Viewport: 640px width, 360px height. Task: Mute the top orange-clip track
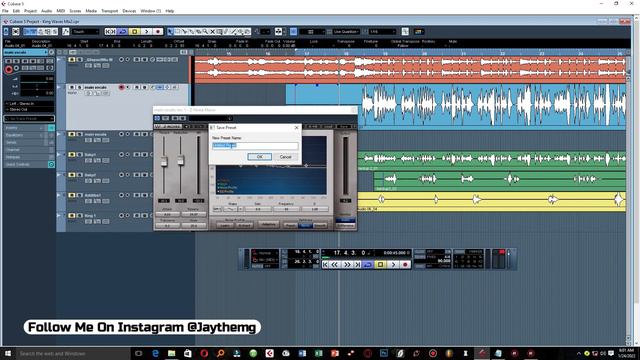click(72, 60)
